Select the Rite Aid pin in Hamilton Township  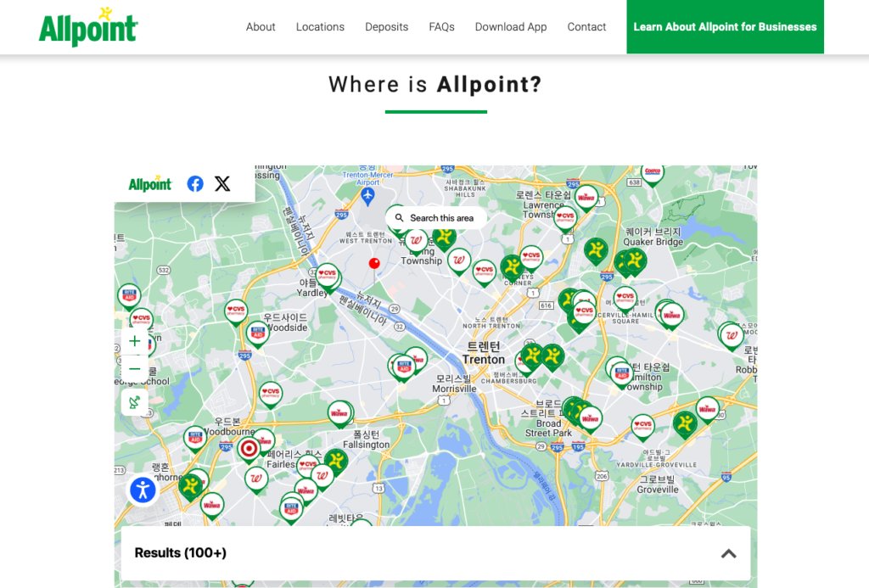[x=622, y=373]
